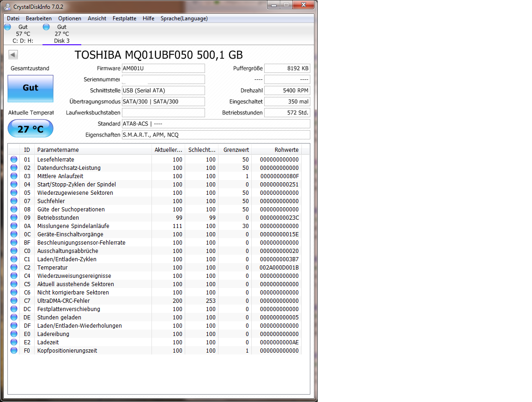Image resolution: width=532 pixels, height=402 pixels.
Task: Click the Laufwerksbuchstaben field
Action: (x=163, y=113)
